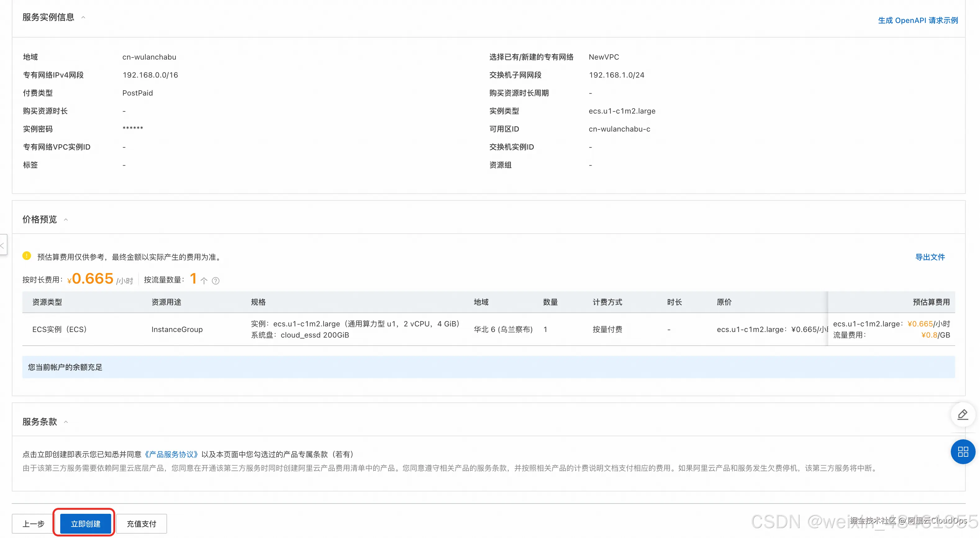Open the 产品服务协议 agreement link
The width and height of the screenshot is (980, 538).
coord(171,454)
